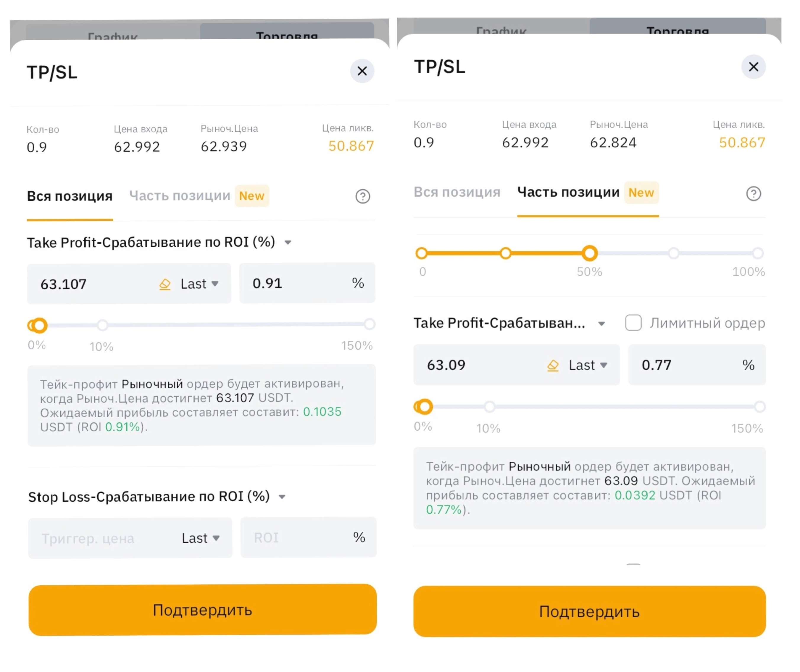Open Last price type dropdown beside 63.09
The image size is (800, 672).
pos(588,365)
